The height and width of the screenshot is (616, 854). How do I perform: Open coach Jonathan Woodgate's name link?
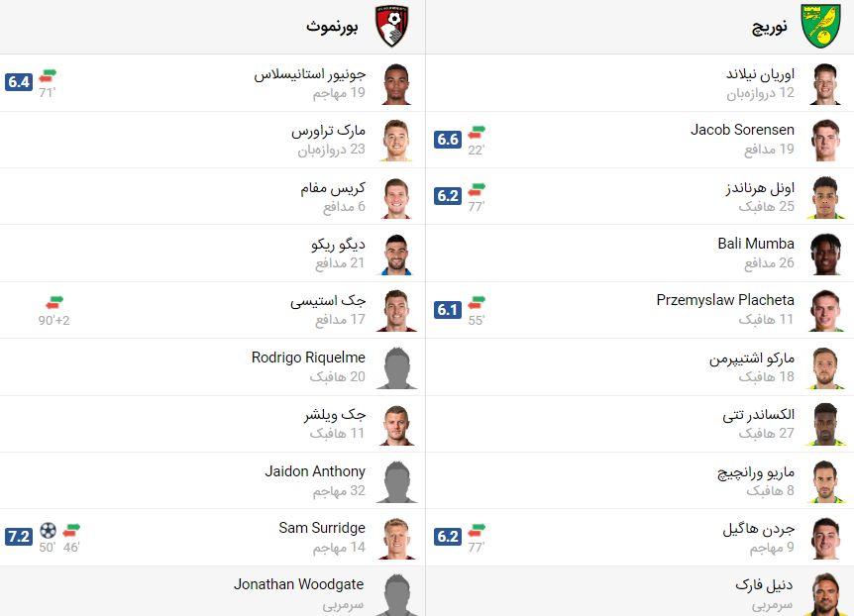click(298, 584)
